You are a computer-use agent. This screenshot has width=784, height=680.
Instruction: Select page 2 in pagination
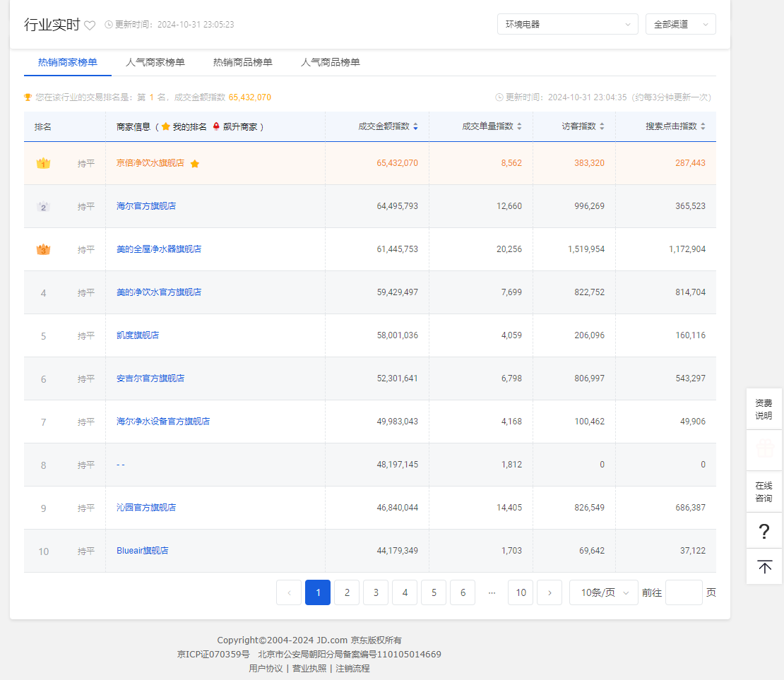(347, 592)
